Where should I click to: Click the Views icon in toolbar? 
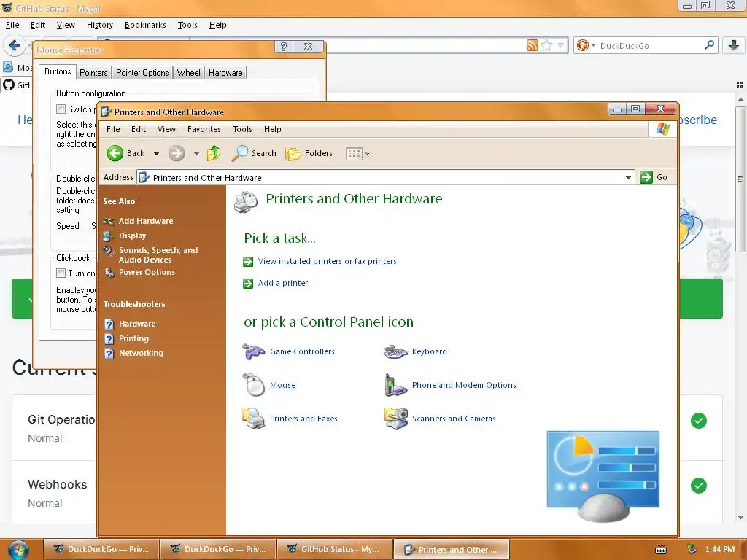[x=354, y=153]
